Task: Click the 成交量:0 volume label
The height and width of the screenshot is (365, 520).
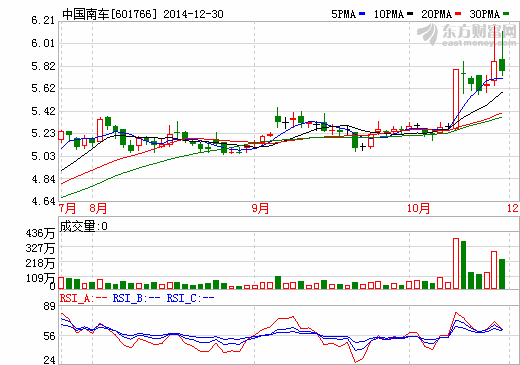Action: [x=84, y=226]
